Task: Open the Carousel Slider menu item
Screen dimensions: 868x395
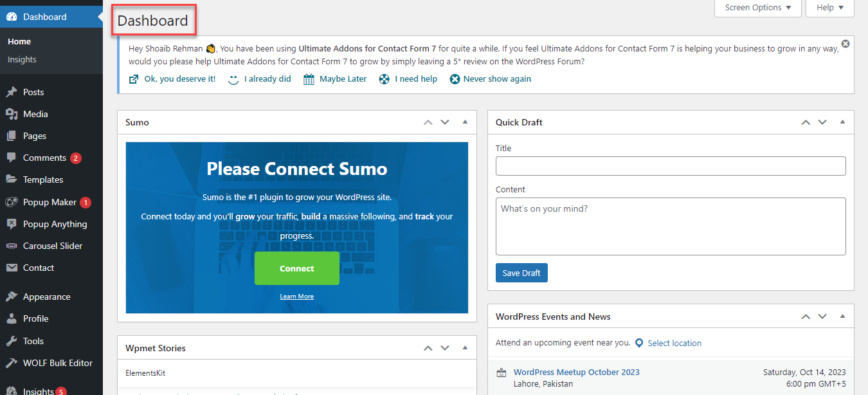Action: coord(53,246)
